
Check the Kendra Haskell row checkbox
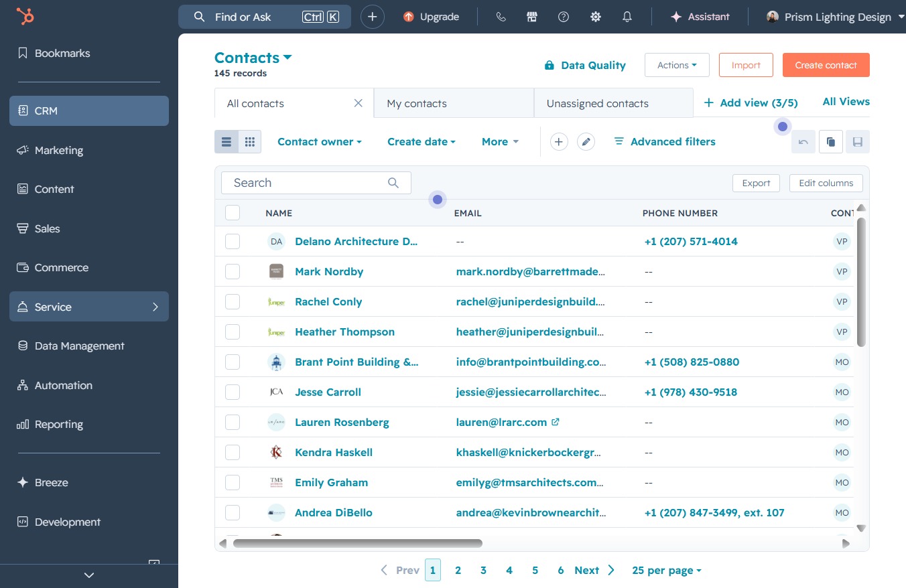[x=233, y=452]
